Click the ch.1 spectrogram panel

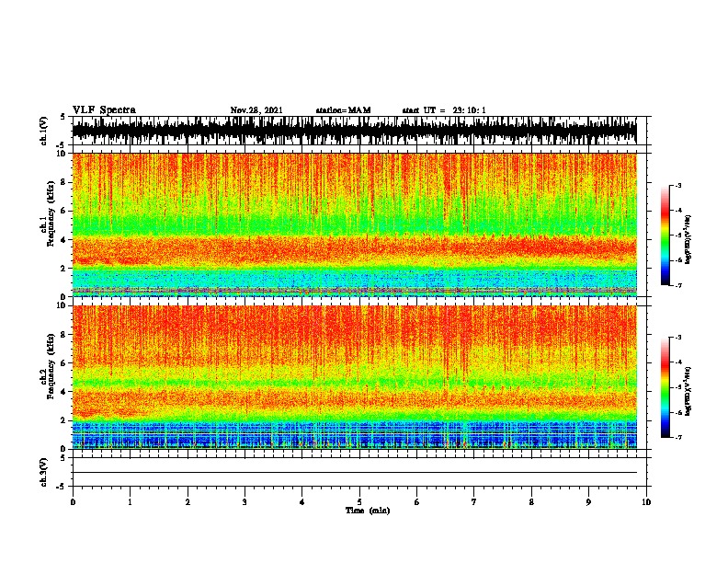click(x=354, y=224)
